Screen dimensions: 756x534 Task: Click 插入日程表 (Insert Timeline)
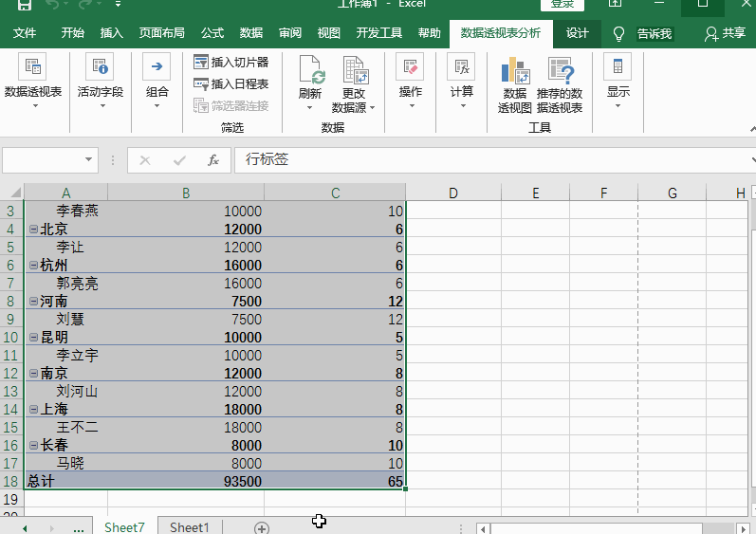coord(230,83)
